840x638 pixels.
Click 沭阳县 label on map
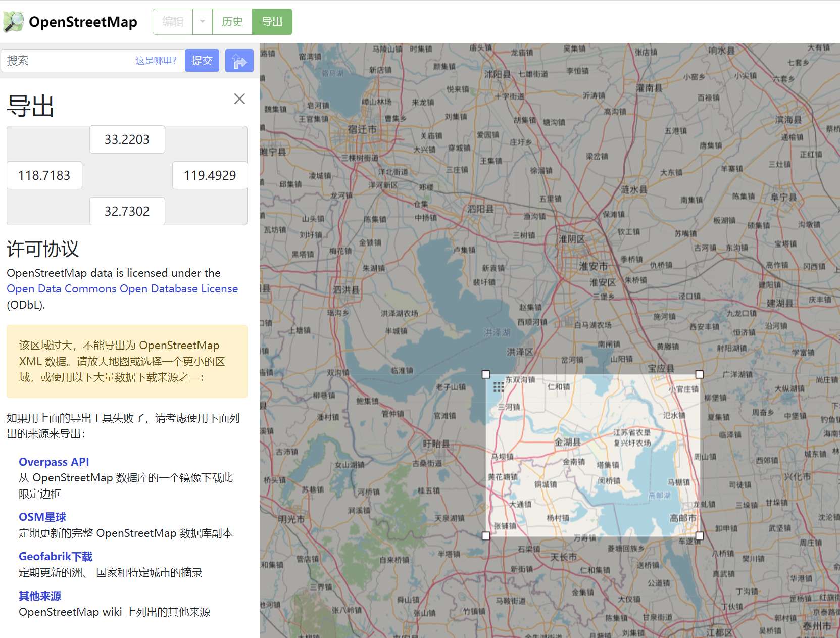pos(498,74)
